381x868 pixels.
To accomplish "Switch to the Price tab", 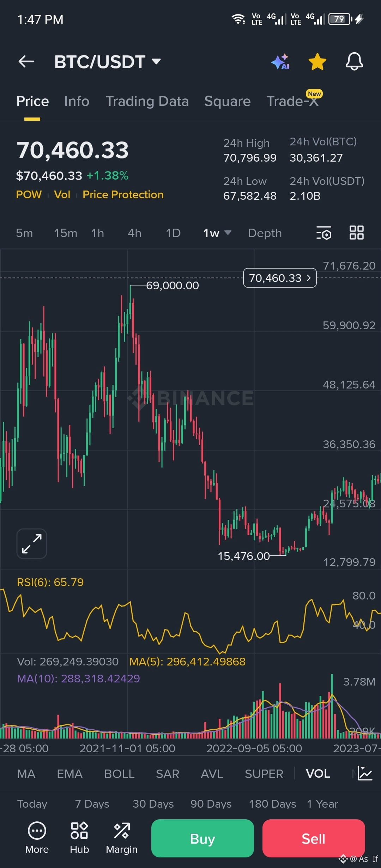I will pos(32,101).
